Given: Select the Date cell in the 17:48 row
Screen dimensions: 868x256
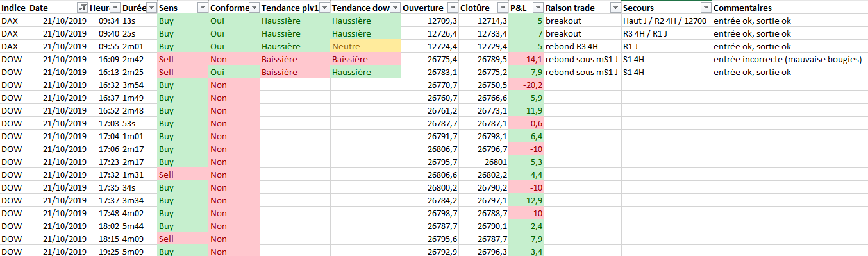Looking at the screenshot, I should pos(58,214).
